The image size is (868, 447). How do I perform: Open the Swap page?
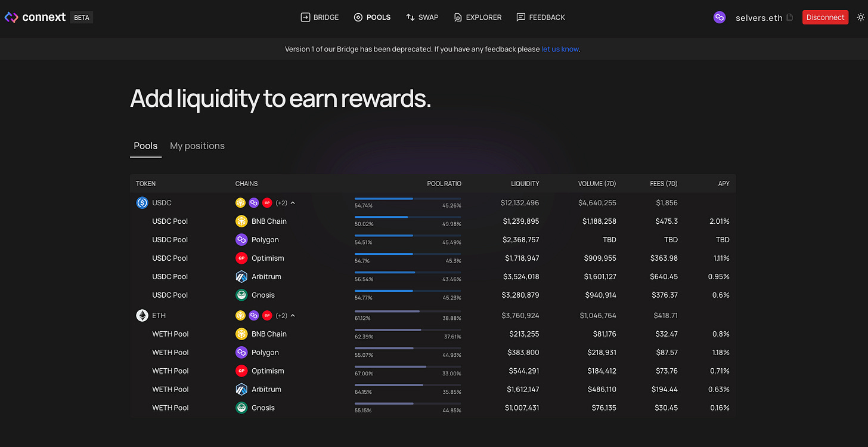click(x=421, y=17)
